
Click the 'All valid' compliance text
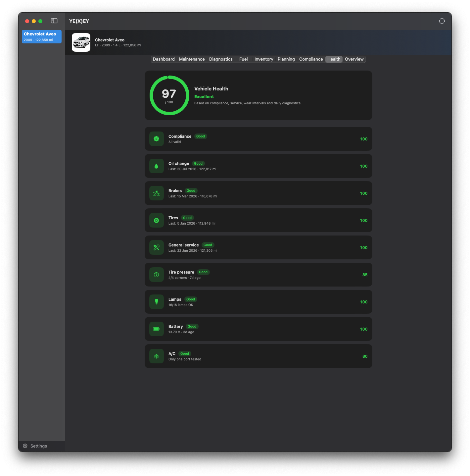click(175, 142)
